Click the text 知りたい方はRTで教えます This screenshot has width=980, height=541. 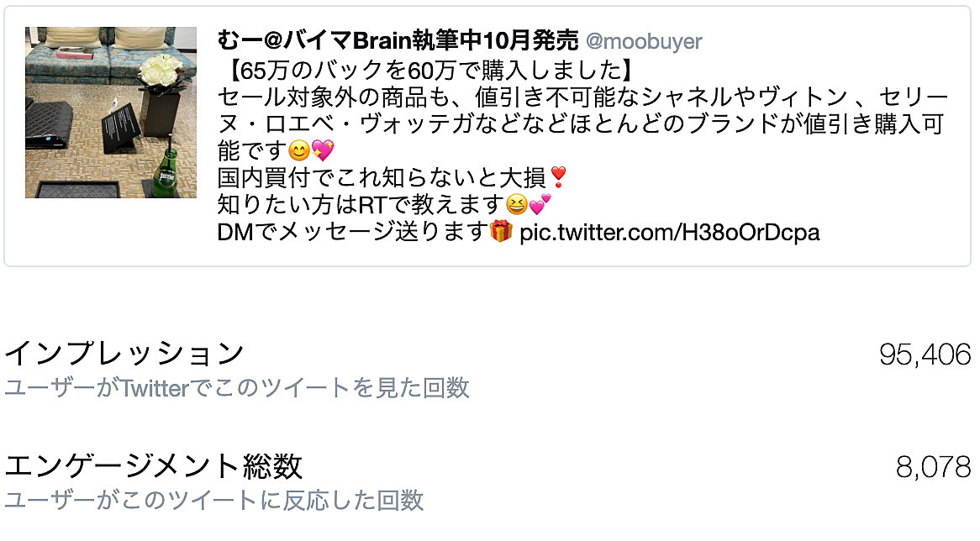click(361, 205)
